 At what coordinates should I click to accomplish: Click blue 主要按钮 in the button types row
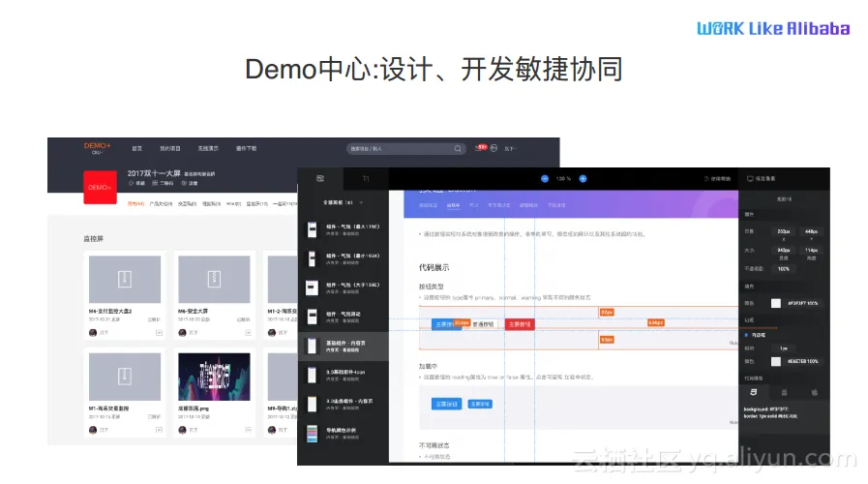pos(446,324)
